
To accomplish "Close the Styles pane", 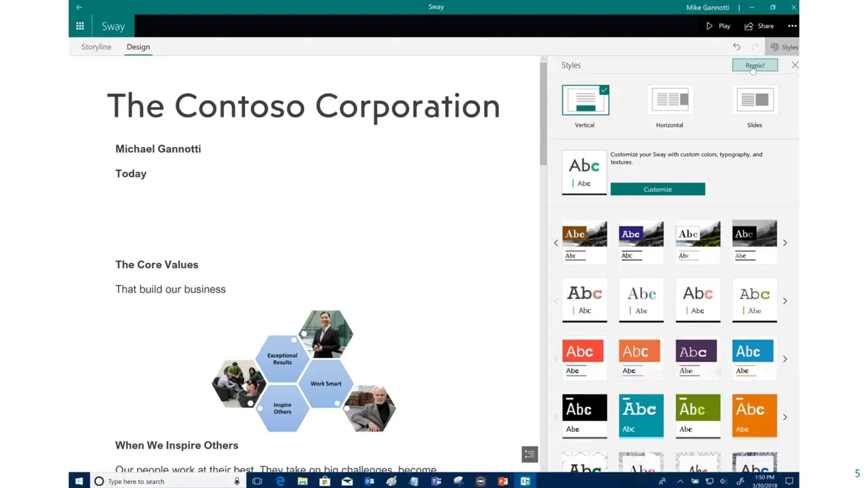I will pyautogui.click(x=795, y=65).
